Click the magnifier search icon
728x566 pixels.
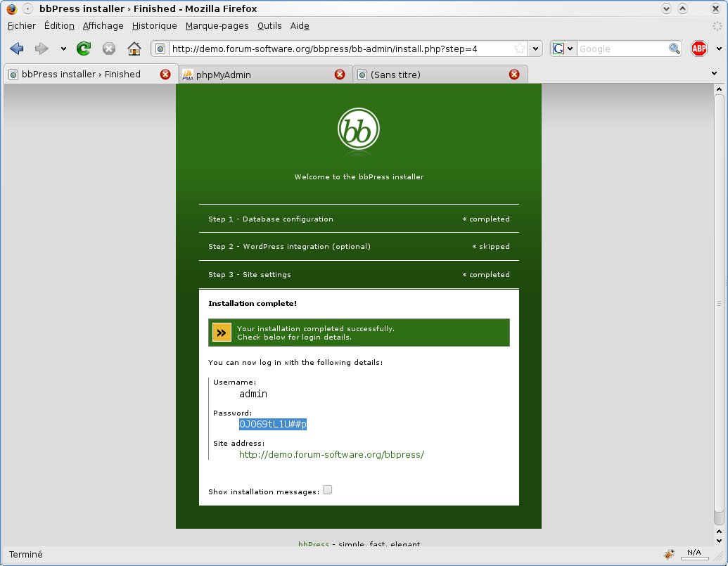click(x=674, y=49)
